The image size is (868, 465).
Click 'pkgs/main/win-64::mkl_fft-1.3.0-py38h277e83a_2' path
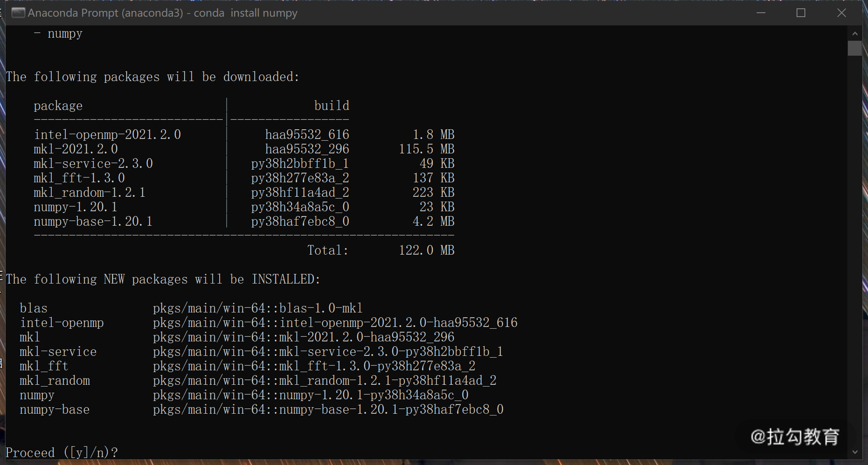[314, 366]
